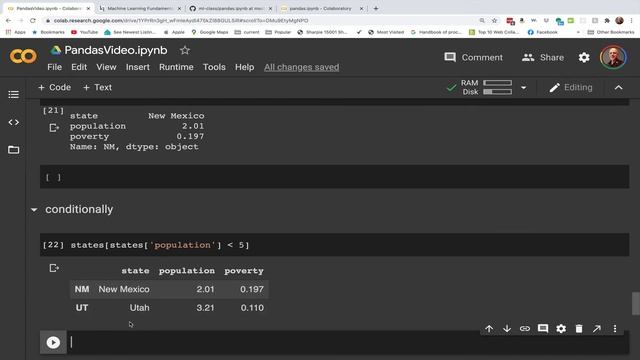The width and height of the screenshot is (640, 360).
Task: Open the Edit menu
Action: [79, 67]
